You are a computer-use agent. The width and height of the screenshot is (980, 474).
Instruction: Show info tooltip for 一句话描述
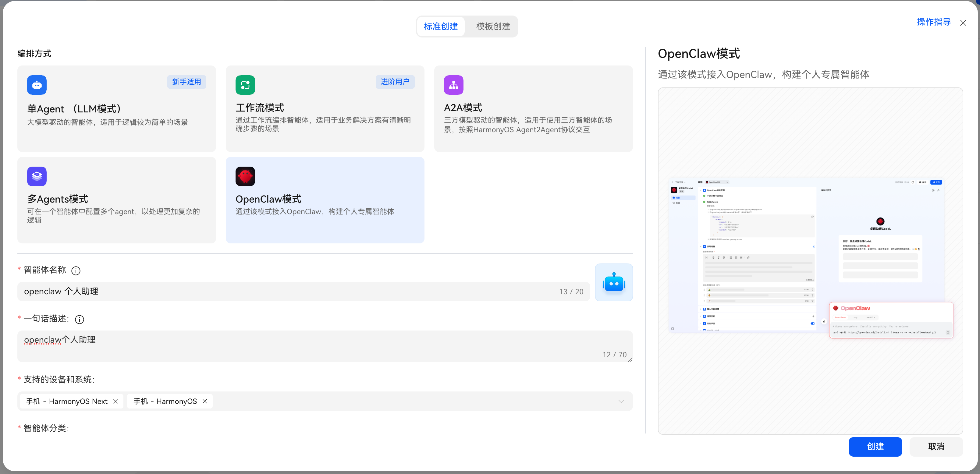coord(80,319)
